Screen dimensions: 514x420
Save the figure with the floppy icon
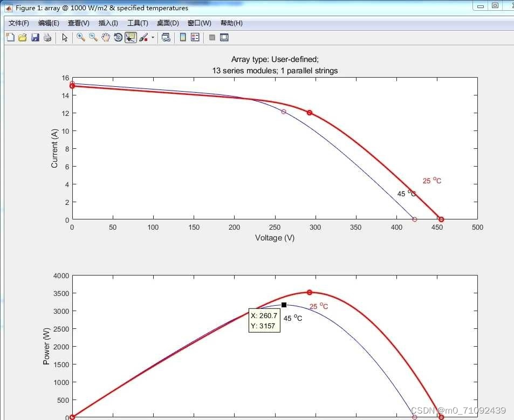(35, 37)
